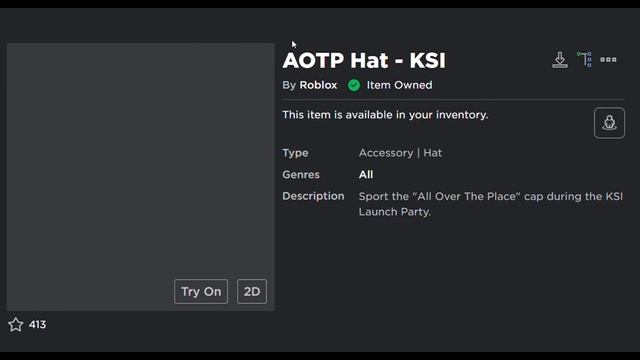Click the Type field label

[295, 153]
